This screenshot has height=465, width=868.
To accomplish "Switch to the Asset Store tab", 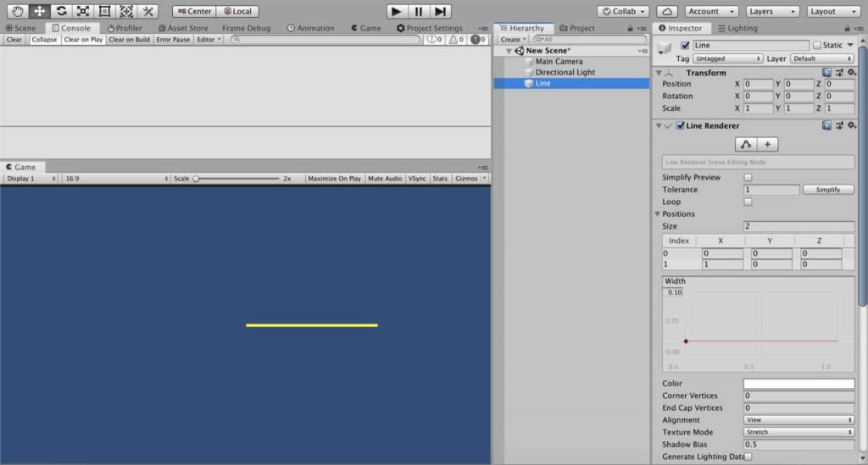I will point(183,28).
